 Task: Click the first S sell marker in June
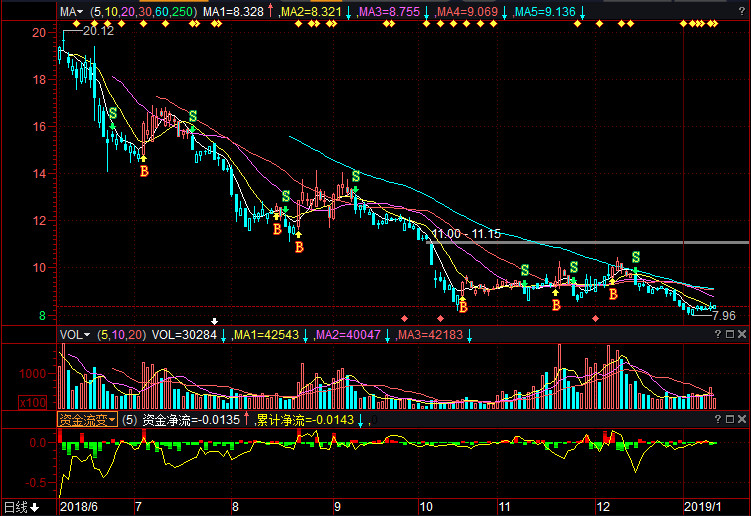[x=113, y=114]
